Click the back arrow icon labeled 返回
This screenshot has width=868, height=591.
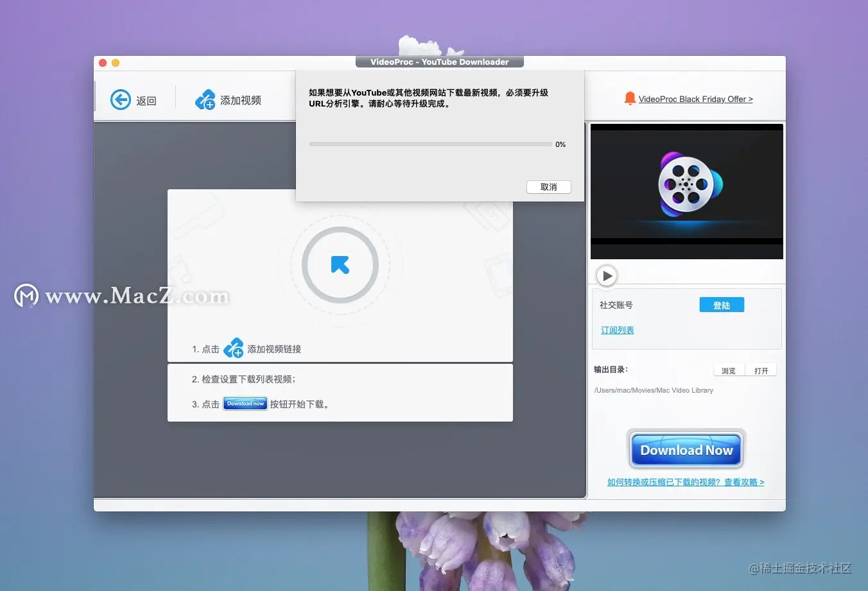pos(121,100)
